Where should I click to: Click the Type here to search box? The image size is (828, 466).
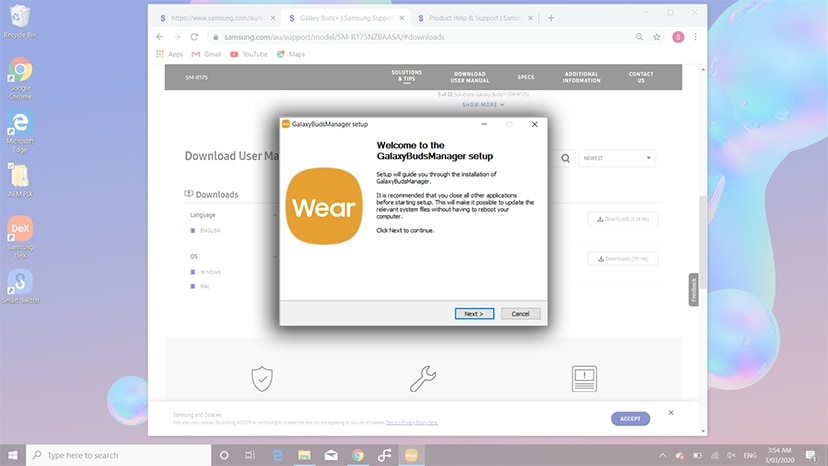tap(119, 455)
